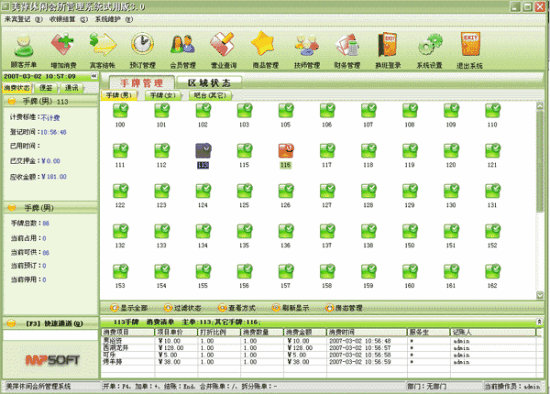Select hand tag 162
The width and height of the screenshot is (550, 394).
tap(492, 276)
